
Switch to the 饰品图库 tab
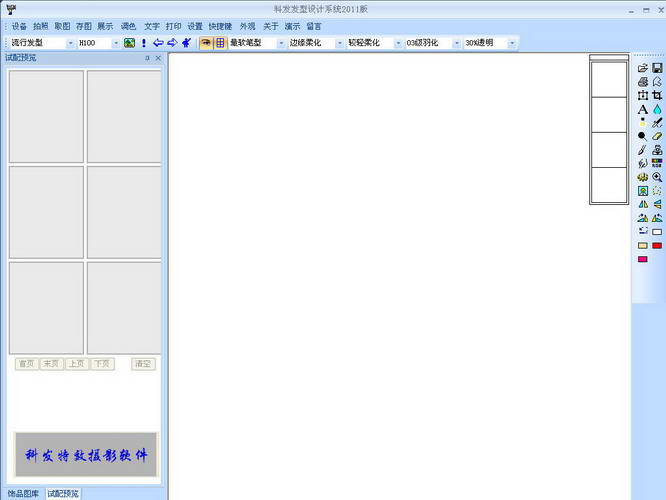pos(23,494)
